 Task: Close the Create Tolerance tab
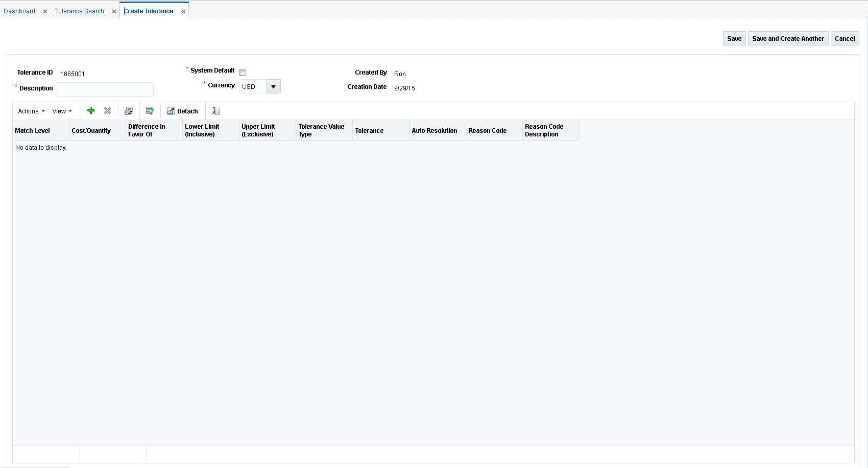point(183,11)
